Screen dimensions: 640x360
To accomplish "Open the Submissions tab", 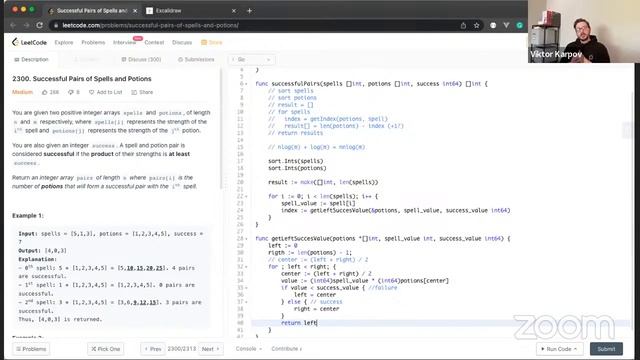I will pos(196,60).
